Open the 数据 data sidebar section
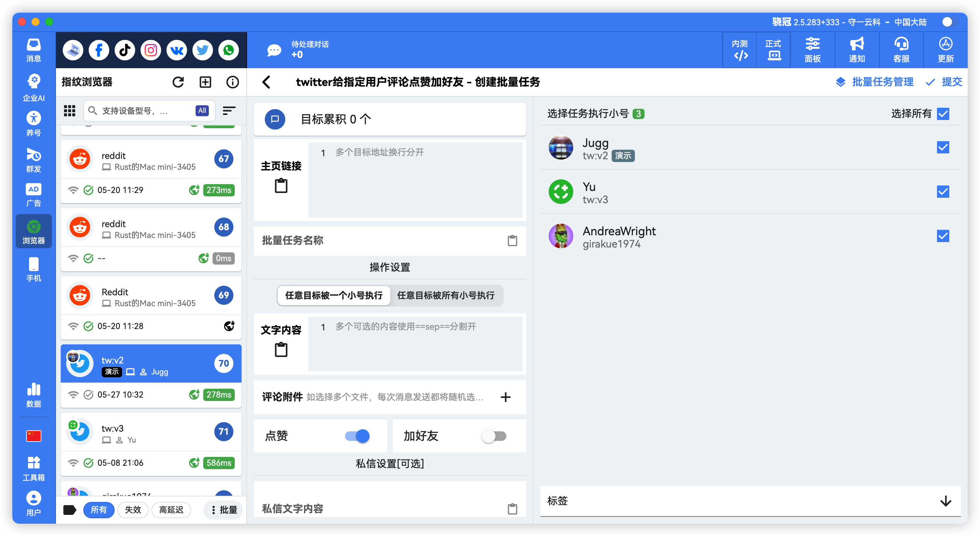The height and width of the screenshot is (536, 980). [x=33, y=395]
